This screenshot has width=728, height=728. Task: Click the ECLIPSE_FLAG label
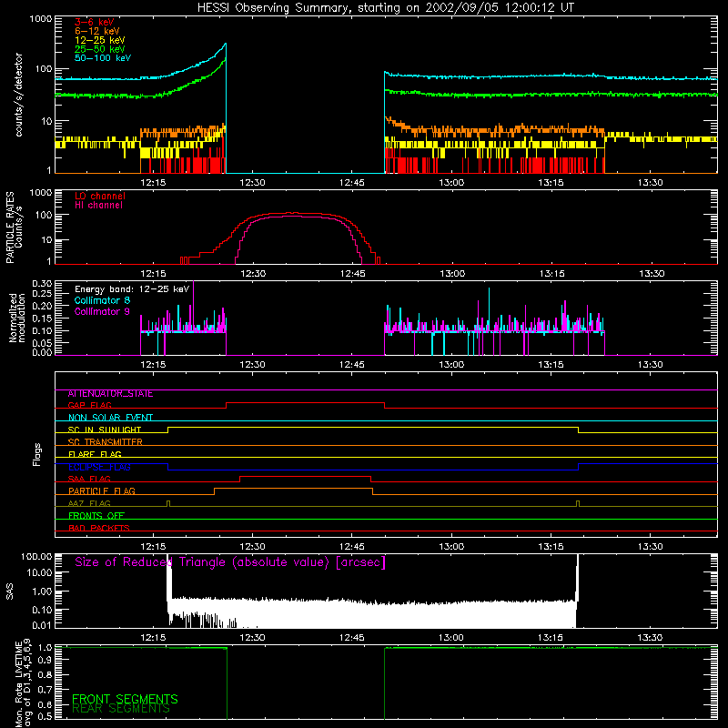pos(99,467)
